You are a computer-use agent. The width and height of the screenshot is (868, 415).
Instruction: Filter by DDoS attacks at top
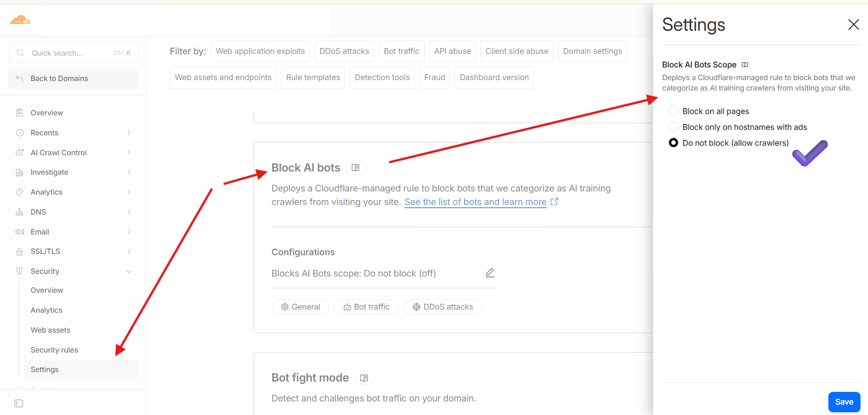pos(344,51)
